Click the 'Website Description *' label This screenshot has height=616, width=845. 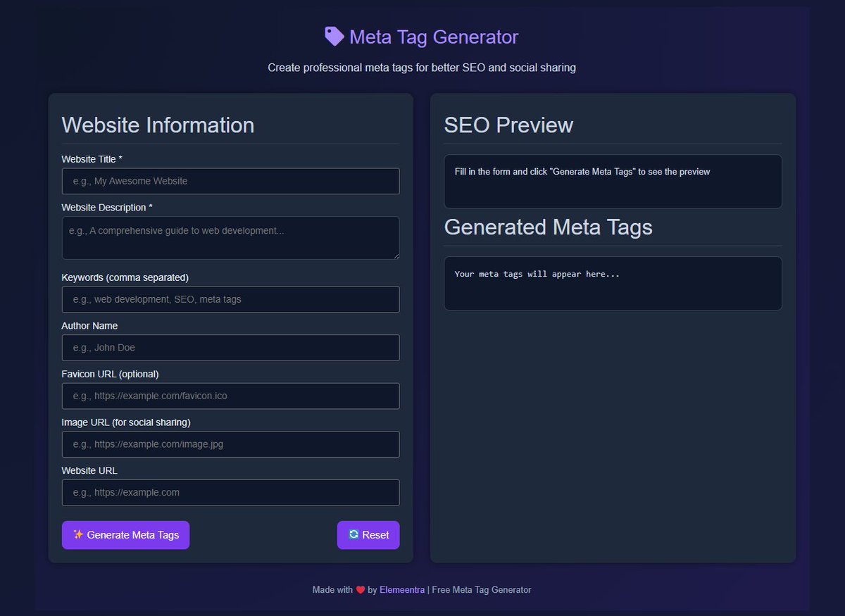coord(107,208)
